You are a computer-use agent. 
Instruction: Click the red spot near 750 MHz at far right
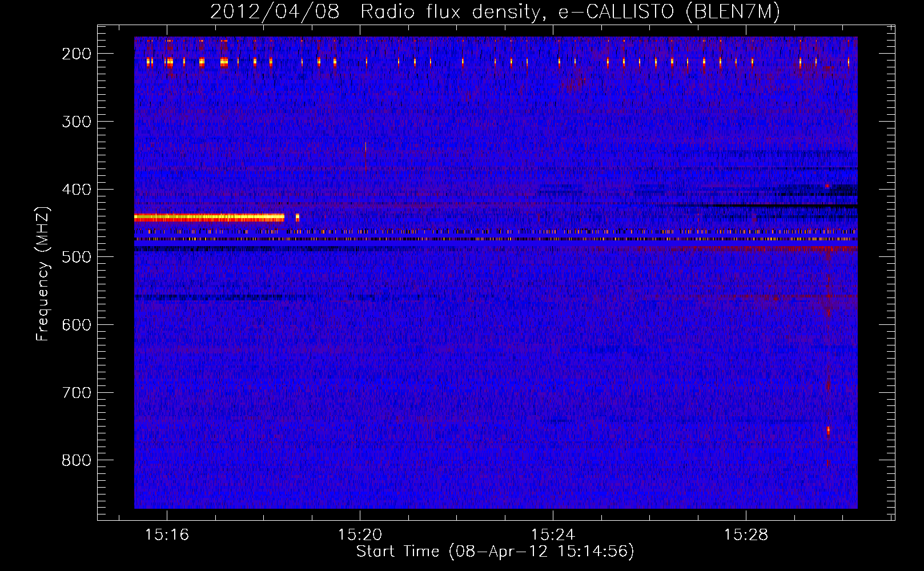pyautogui.click(x=828, y=431)
